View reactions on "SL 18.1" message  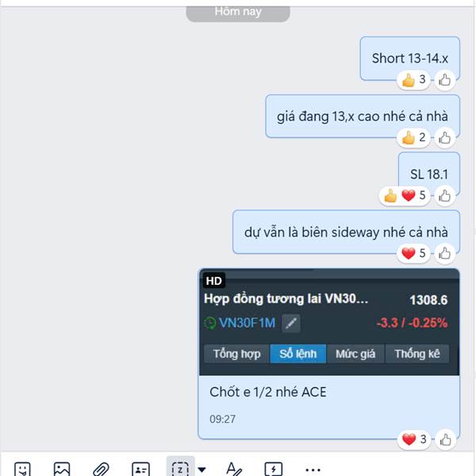point(405,195)
